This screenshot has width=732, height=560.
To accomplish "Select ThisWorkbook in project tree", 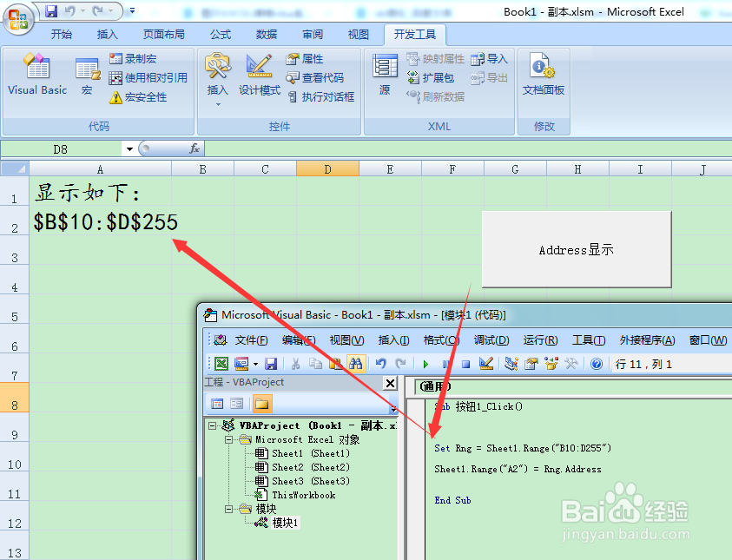I will tap(295, 495).
